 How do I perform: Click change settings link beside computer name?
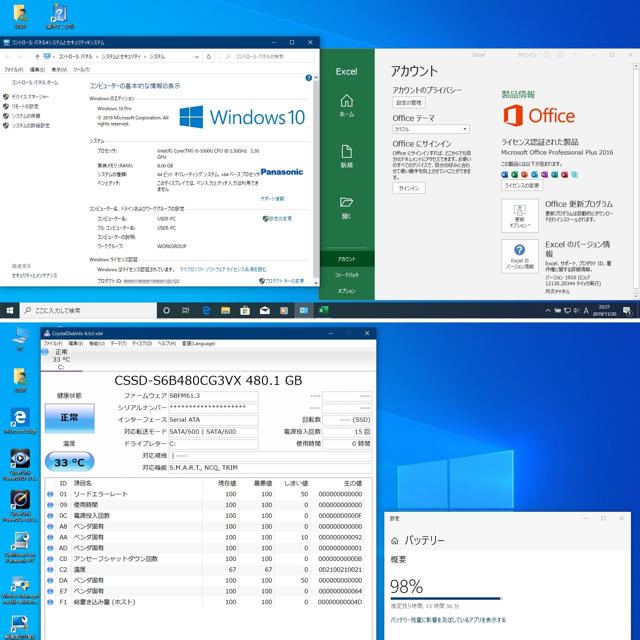[x=278, y=218]
